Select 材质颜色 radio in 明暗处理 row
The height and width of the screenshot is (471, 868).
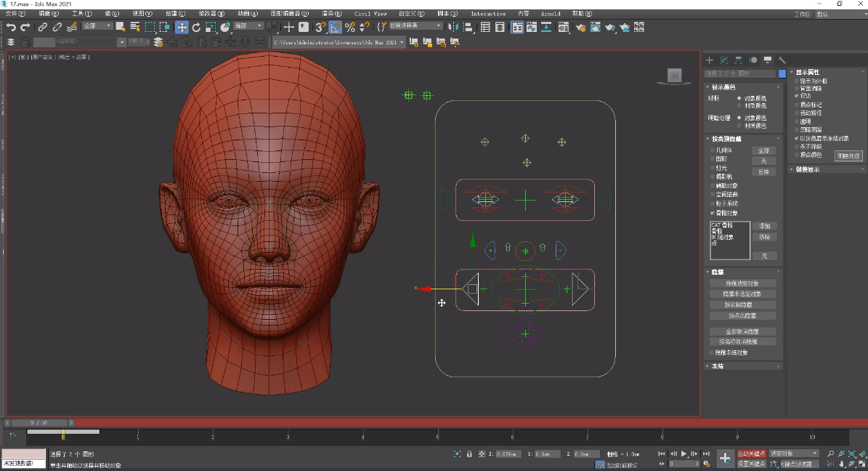click(x=739, y=126)
